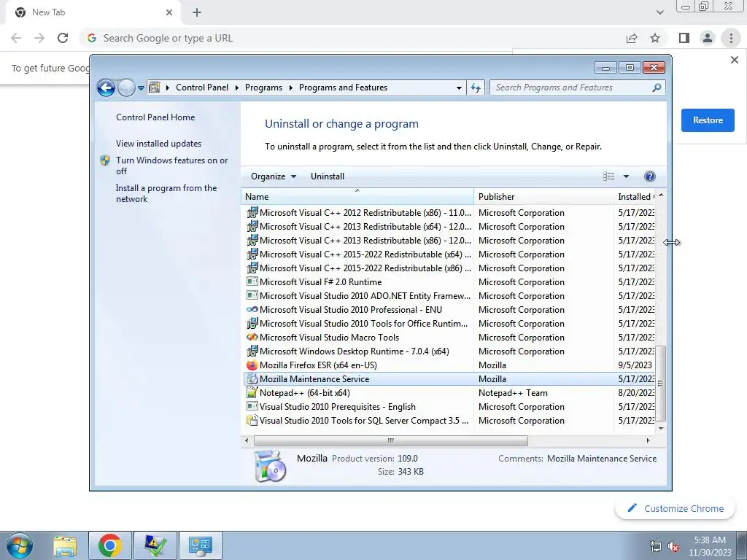Open a new Chrome tab
This screenshot has height=560, width=747.
197,13
